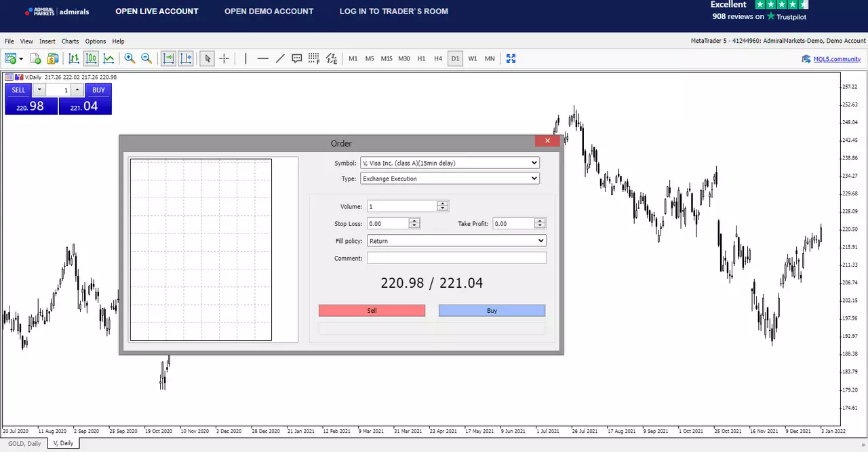
Task: Close the Order dialog
Action: click(547, 141)
